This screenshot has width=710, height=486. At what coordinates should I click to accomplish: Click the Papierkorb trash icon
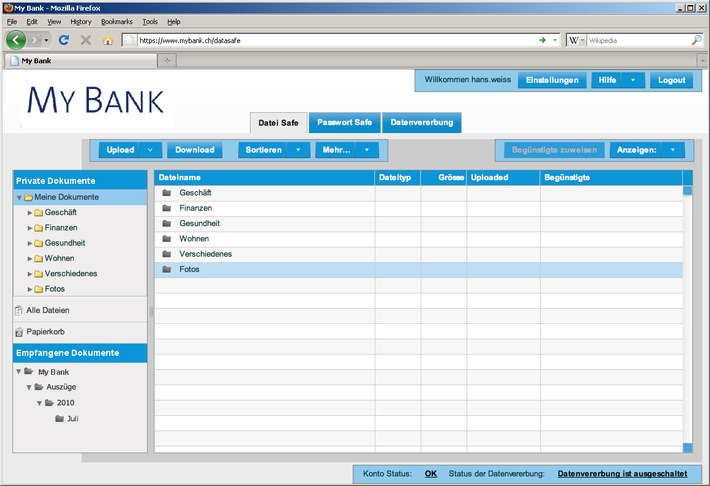(x=19, y=332)
